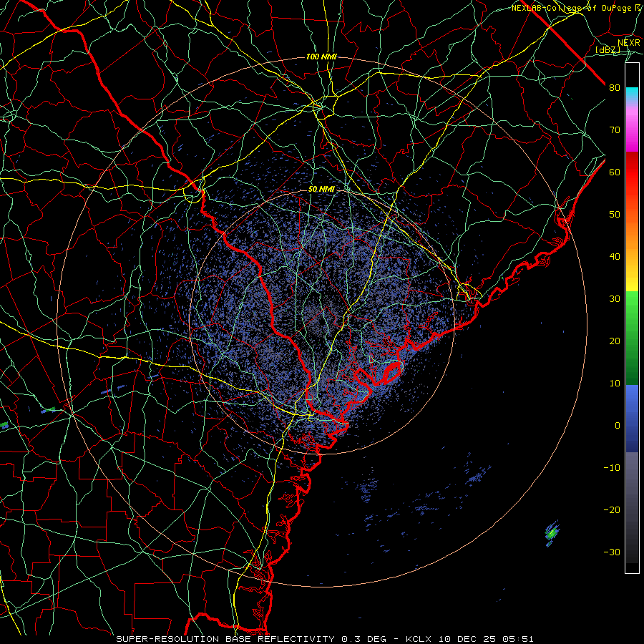
Task: Click the magenta segment of the reflectivity color bar
Action: coord(632,130)
